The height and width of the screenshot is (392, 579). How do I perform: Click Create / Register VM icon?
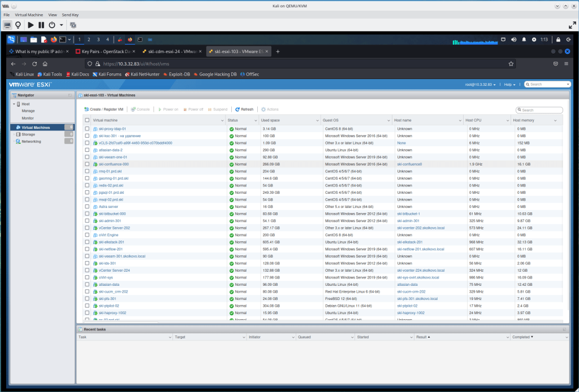(87, 110)
